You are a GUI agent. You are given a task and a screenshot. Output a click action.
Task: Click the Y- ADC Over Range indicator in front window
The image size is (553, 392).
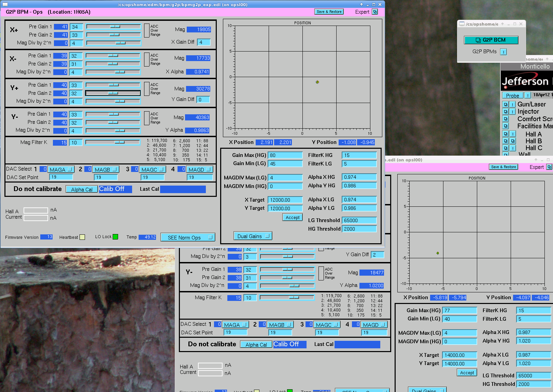coord(146,118)
